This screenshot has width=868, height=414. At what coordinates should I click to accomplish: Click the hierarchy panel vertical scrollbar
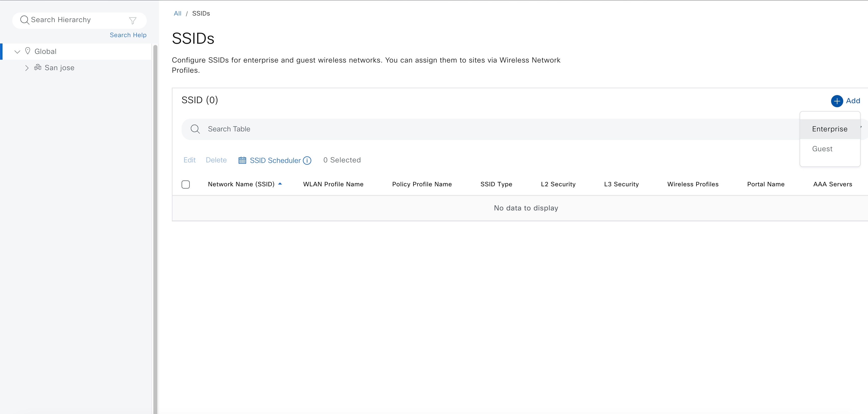(x=155, y=229)
